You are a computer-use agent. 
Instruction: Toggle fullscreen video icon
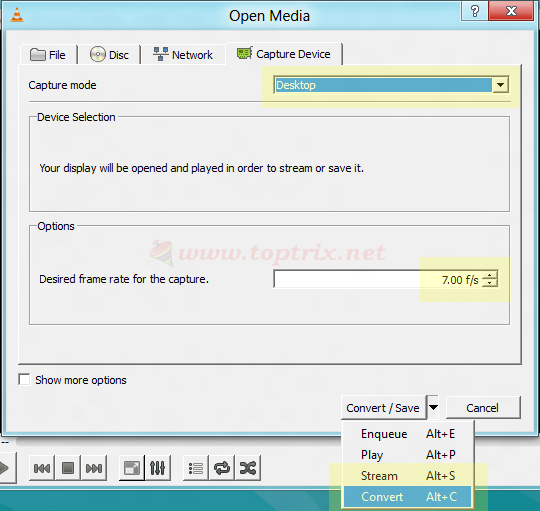(x=132, y=468)
